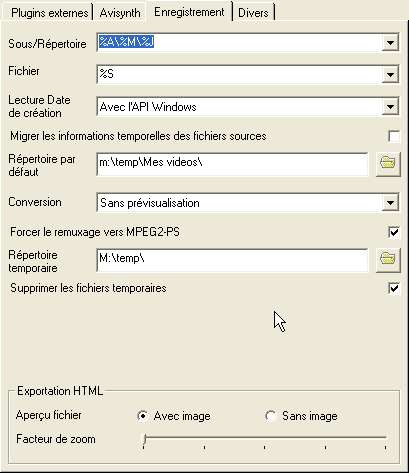Select the Sans image radio button
409x473 pixels.
pyautogui.click(x=270, y=416)
